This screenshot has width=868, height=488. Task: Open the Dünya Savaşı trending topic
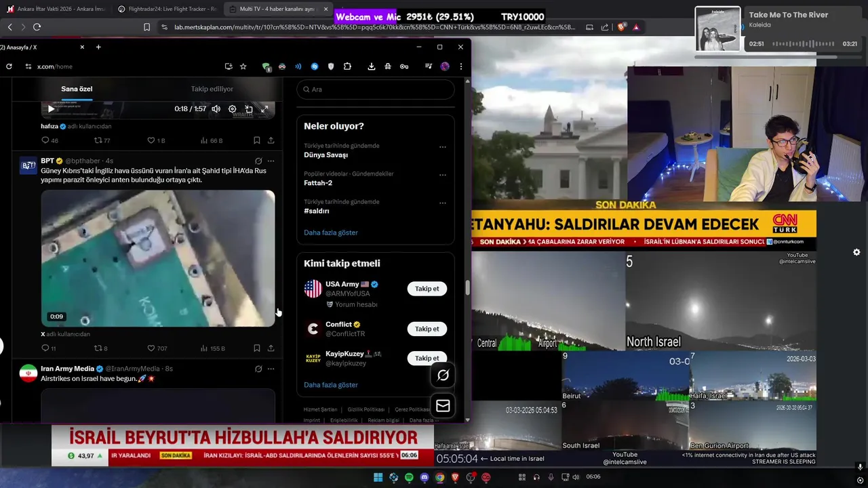(x=325, y=155)
